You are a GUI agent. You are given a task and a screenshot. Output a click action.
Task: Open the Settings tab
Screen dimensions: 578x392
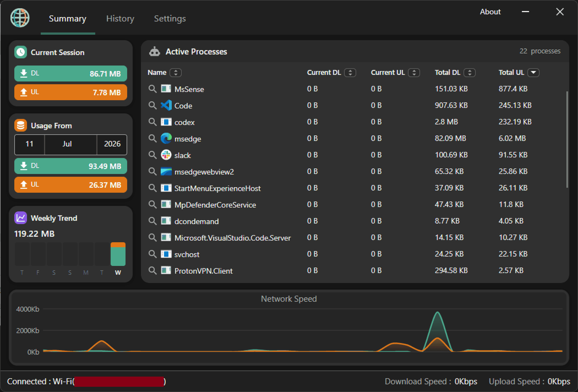[170, 18]
